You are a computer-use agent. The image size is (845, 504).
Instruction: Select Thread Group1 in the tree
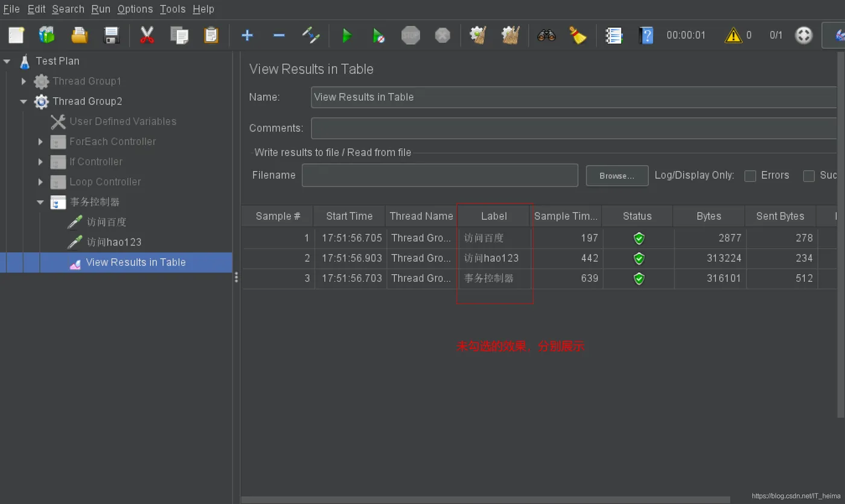[87, 81]
